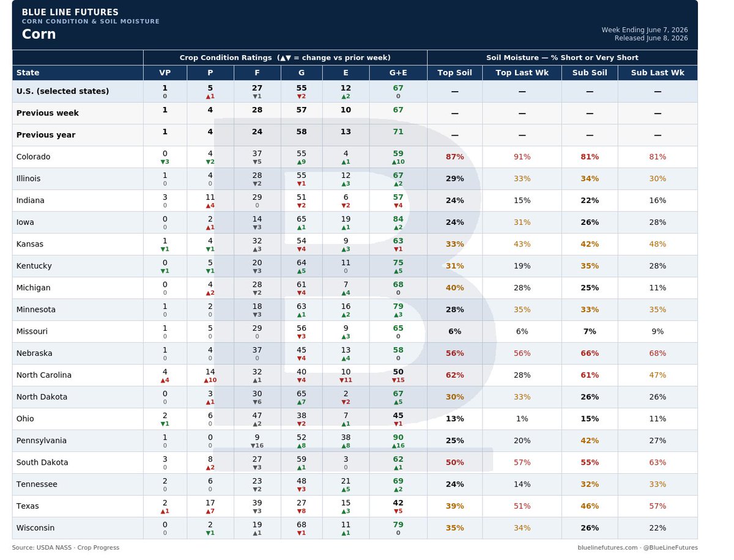Click the "Sub Soil" column header
734x560 pixels.
(x=590, y=73)
